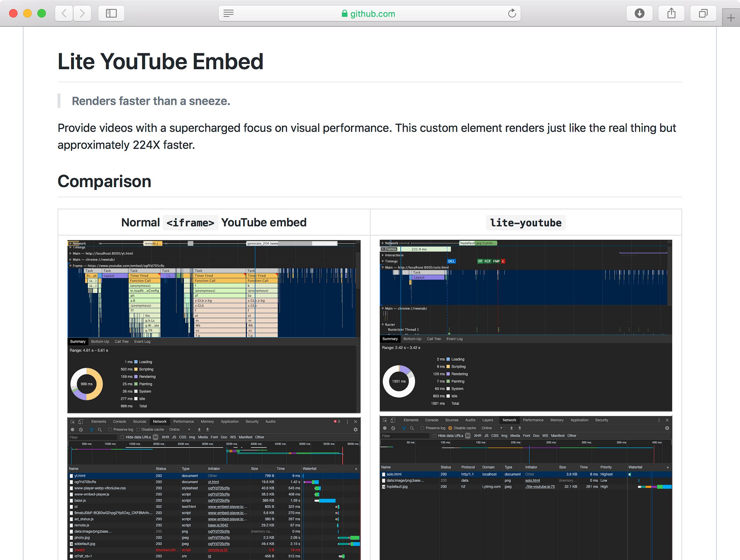Image resolution: width=740 pixels, height=560 pixels.
Task: Click the blue filter funnel in left Network panel
Action: [91, 429]
